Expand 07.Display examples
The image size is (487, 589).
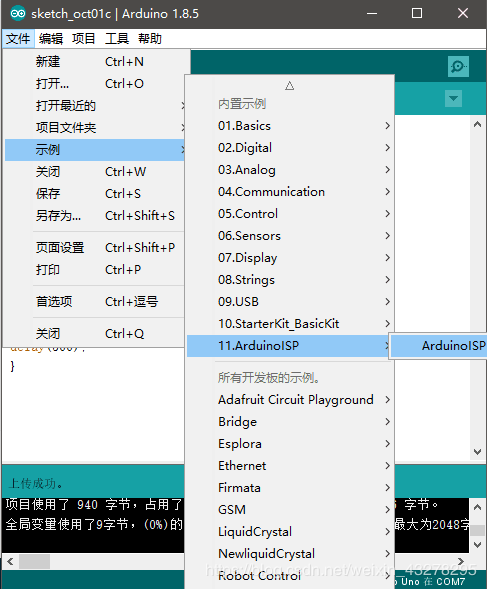click(x=290, y=258)
